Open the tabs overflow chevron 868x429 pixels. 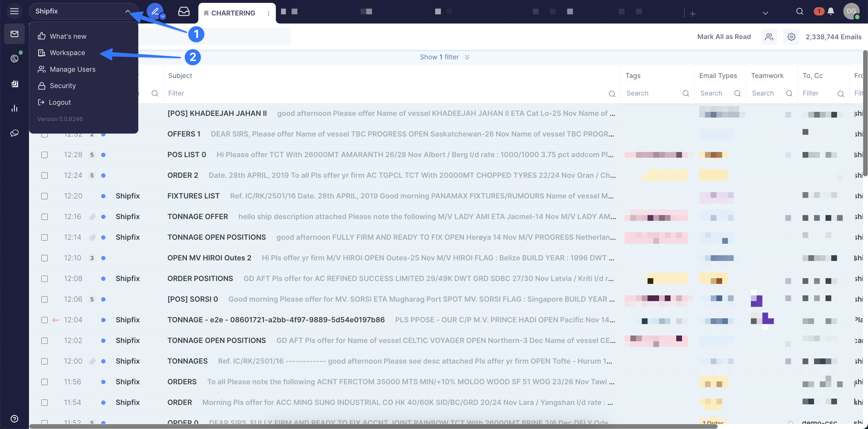coord(765,13)
